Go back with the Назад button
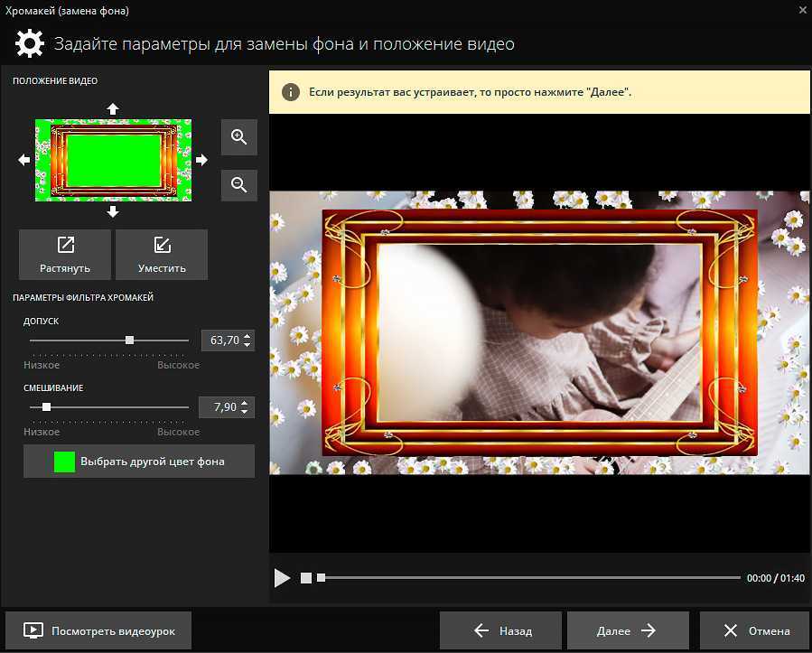This screenshot has width=812, height=653. pos(501,631)
